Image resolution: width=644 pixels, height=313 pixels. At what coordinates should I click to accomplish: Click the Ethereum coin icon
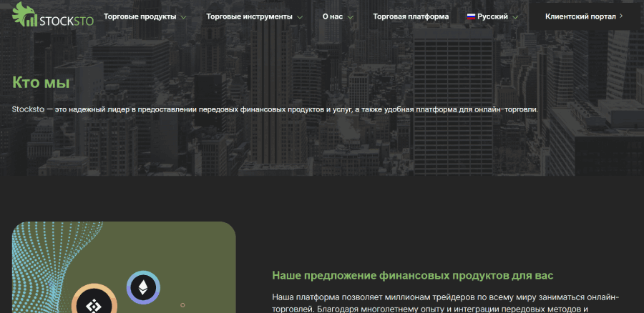[x=143, y=287]
